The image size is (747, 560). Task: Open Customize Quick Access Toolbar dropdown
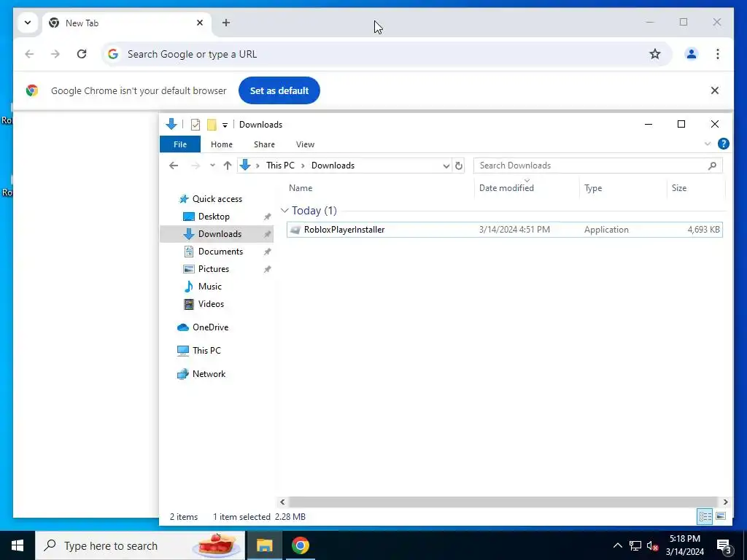coord(225,125)
